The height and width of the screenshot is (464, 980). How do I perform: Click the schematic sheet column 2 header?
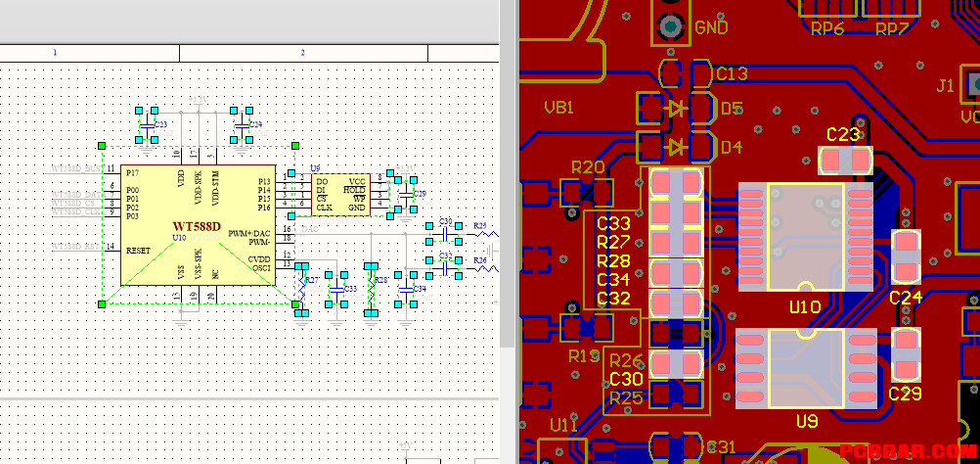point(303,53)
